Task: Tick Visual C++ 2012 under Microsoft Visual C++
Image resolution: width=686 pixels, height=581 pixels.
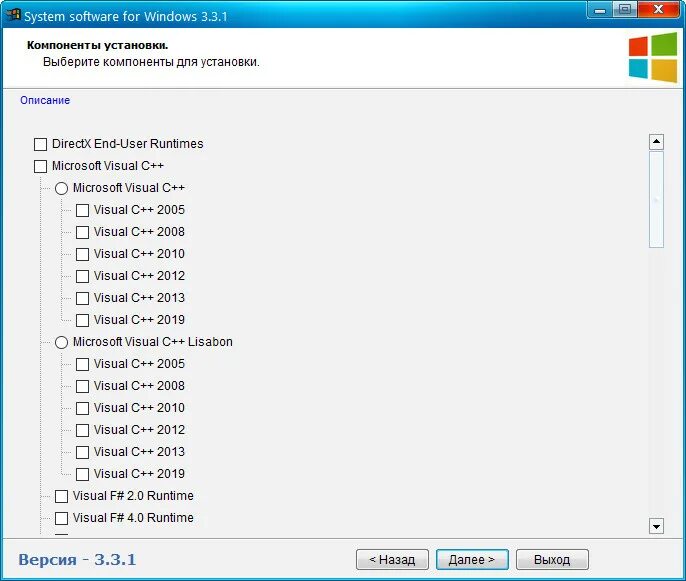Action: tap(82, 276)
